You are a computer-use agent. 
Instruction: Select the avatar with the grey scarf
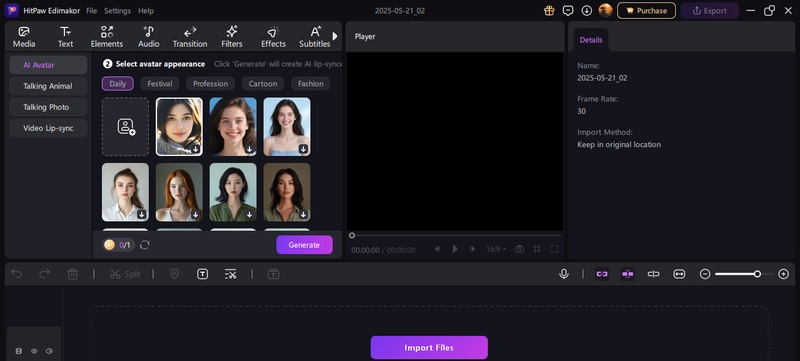179,126
